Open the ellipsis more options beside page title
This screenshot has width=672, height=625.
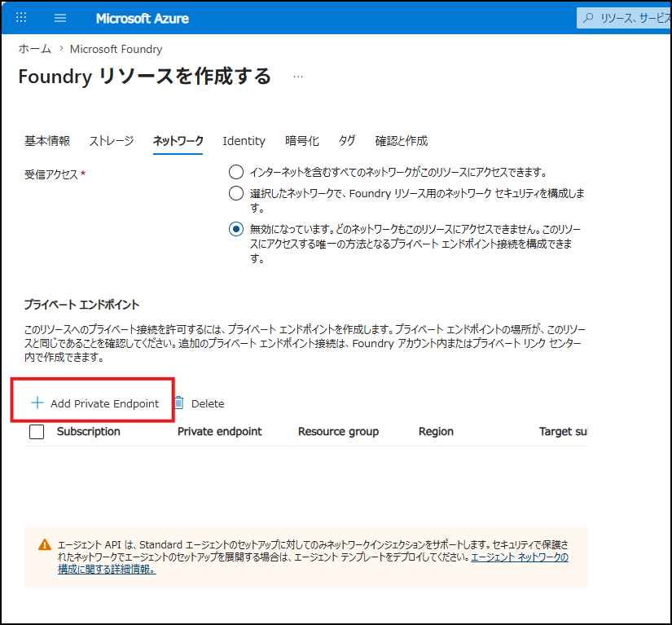tap(298, 77)
